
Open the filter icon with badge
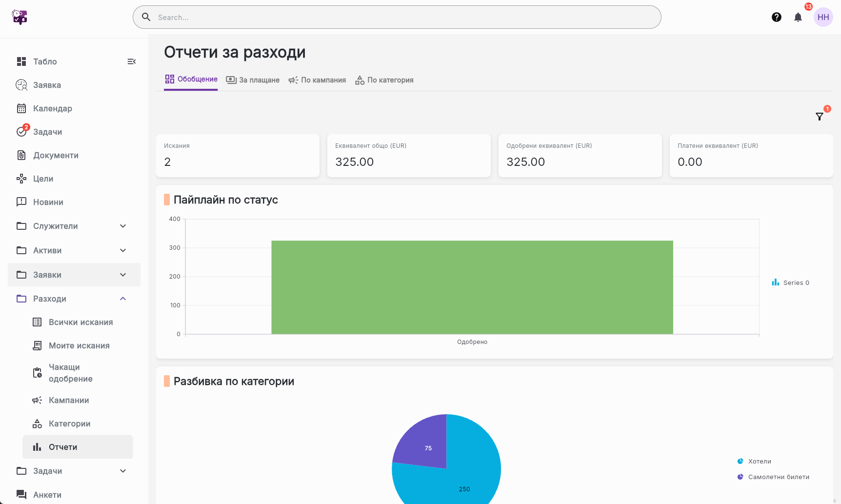[x=820, y=116]
